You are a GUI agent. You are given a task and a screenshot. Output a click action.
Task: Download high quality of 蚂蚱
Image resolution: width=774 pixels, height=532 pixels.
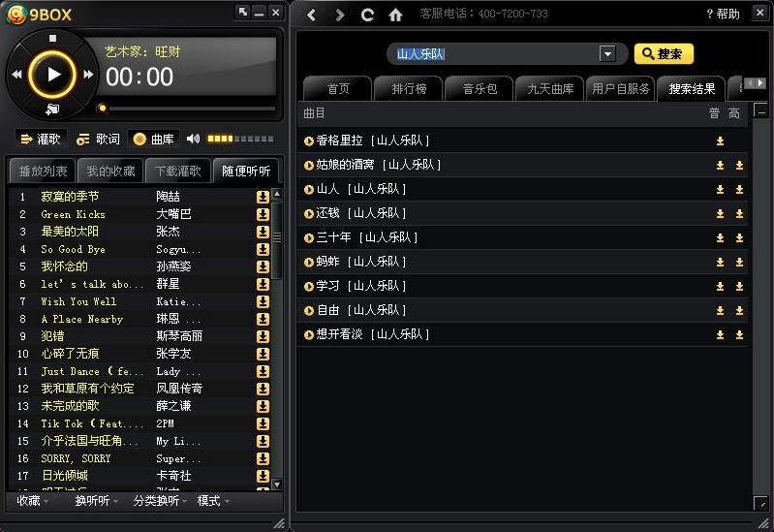click(x=739, y=262)
